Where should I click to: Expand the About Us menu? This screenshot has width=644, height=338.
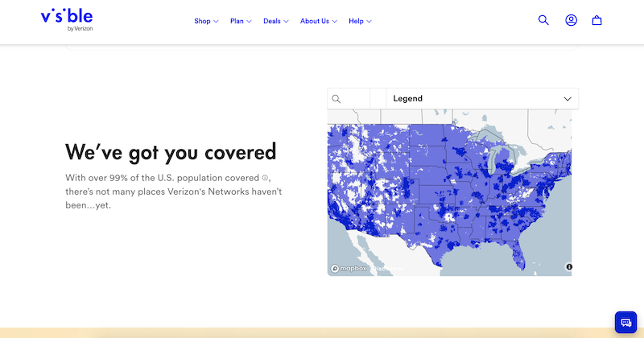(318, 21)
